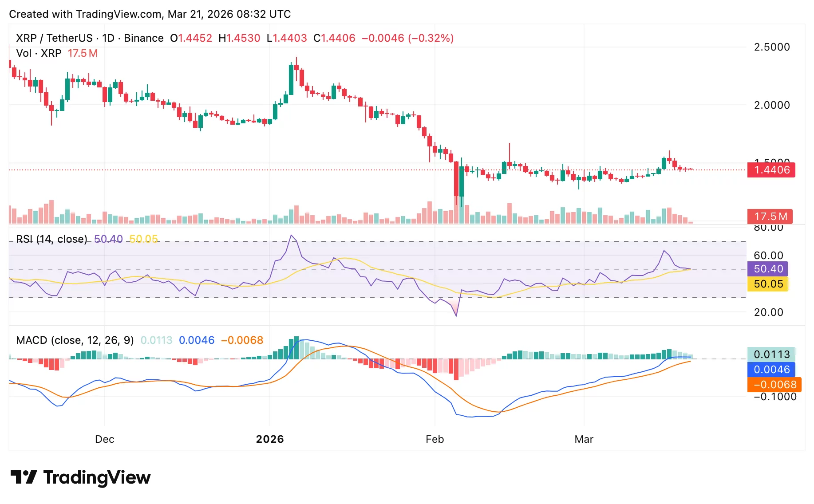Click the Feb label on the time axis

434,439
